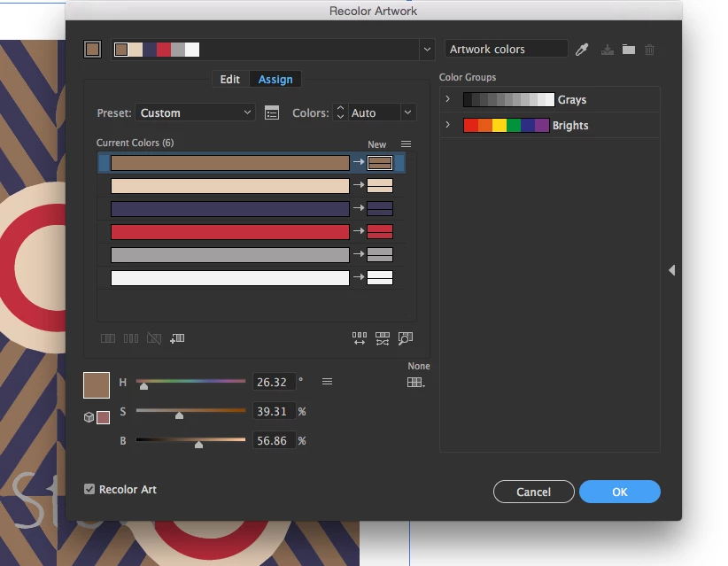Click the new color group folder icon

pyautogui.click(x=629, y=50)
